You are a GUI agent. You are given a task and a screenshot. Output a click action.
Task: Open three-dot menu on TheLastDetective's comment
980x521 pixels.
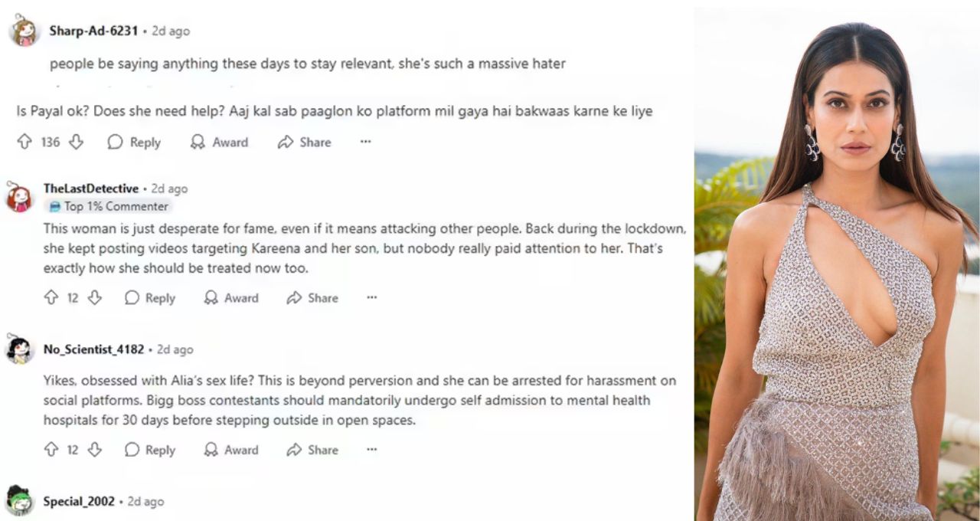[371, 298]
